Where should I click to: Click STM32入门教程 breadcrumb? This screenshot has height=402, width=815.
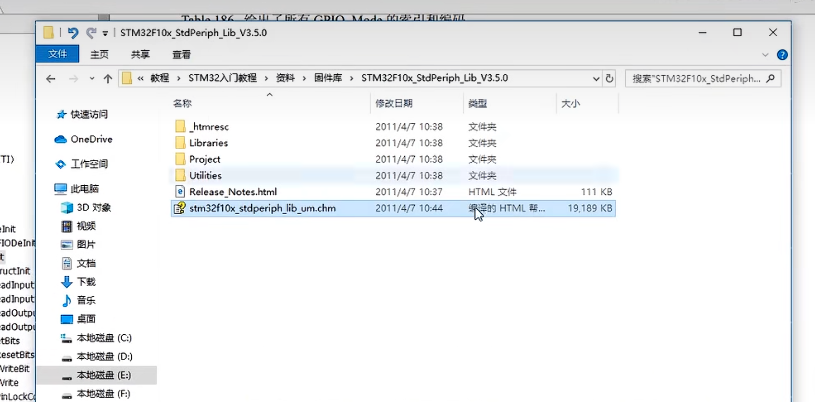pyautogui.click(x=222, y=79)
